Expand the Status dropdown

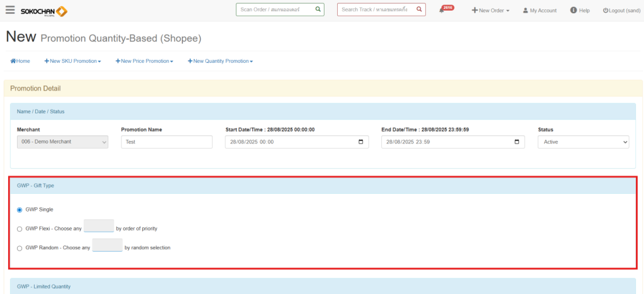(583, 142)
